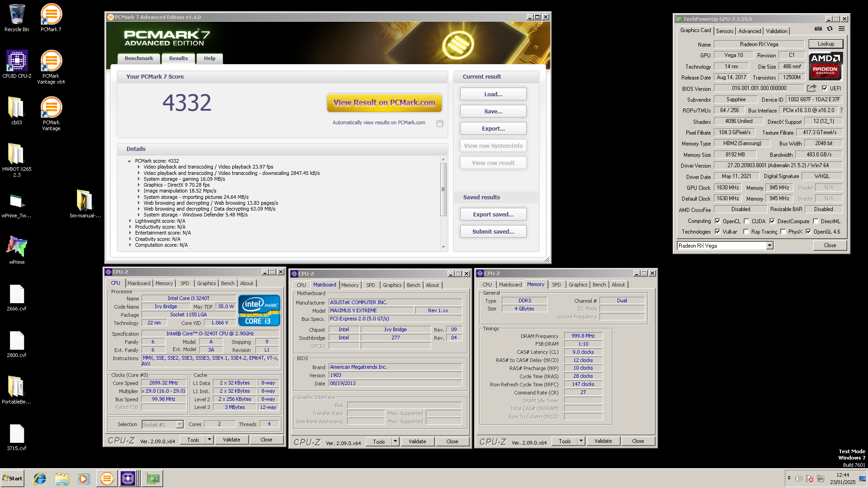Screen dimensions: 868x488
Task: Toggle the OpenCL checkbox in GPU-Z
Action: 717,221
